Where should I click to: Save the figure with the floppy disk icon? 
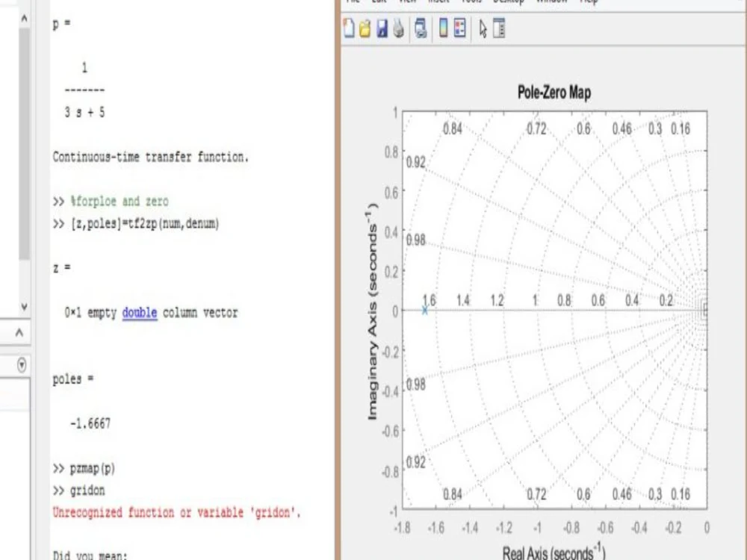[382, 28]
